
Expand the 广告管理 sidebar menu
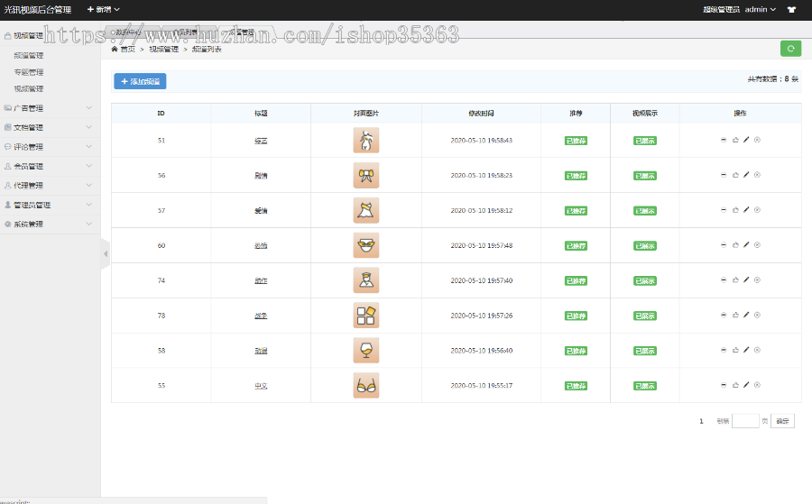[x=50, y=108]
